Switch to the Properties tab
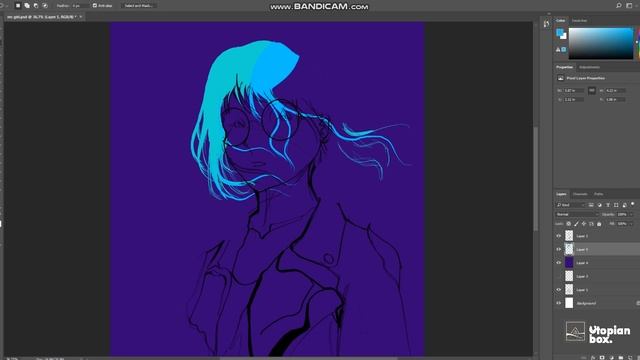The height and width of the screenshot is (360, 640). point(564,67)
